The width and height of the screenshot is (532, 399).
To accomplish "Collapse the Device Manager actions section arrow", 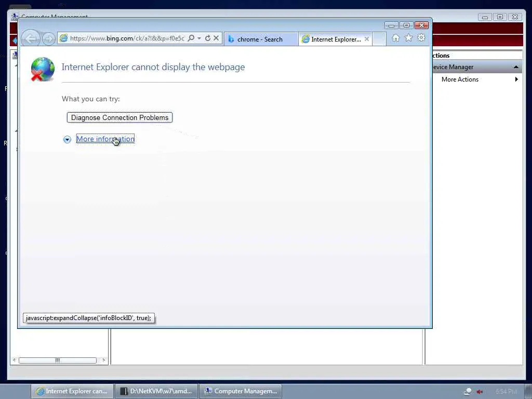I will [516, 67].
